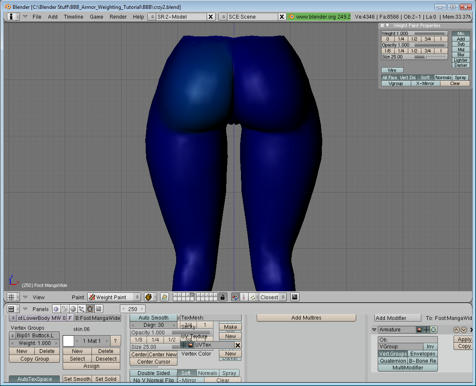This screenshot has height=386, width=476.
Task: Collapse the buttons window header menus arrow
Action: point(25,309)
